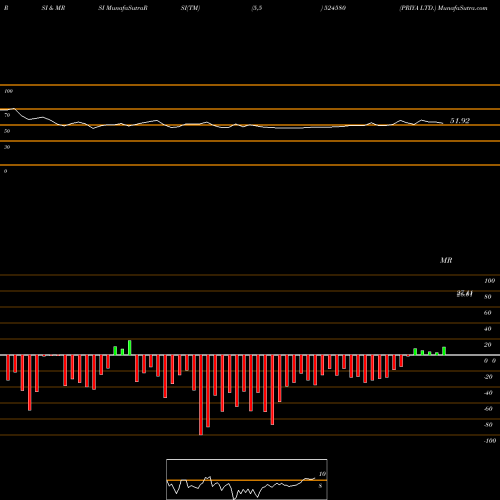Click the RSI axis label 100 on left
500x500 pixels.
[x=8, y=91]
